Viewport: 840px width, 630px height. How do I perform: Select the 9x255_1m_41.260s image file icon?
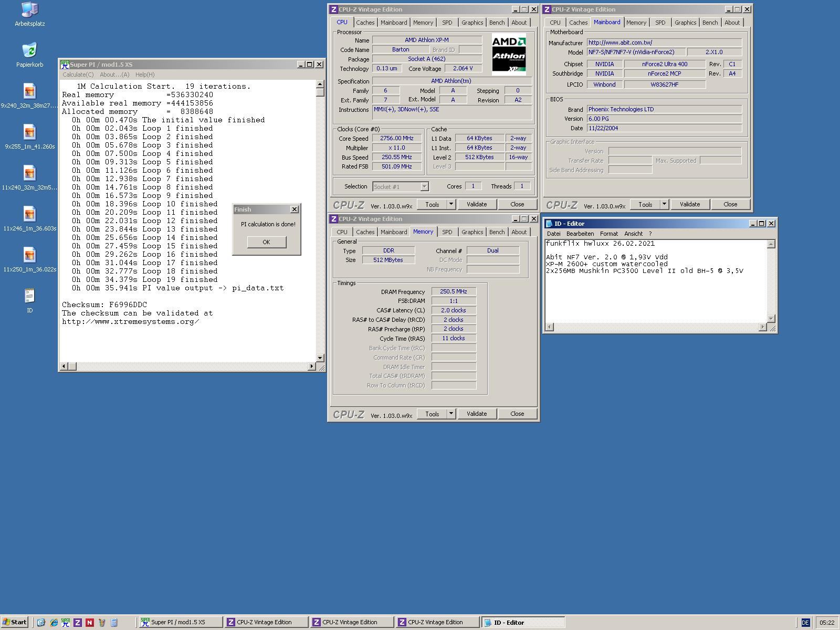29,132
